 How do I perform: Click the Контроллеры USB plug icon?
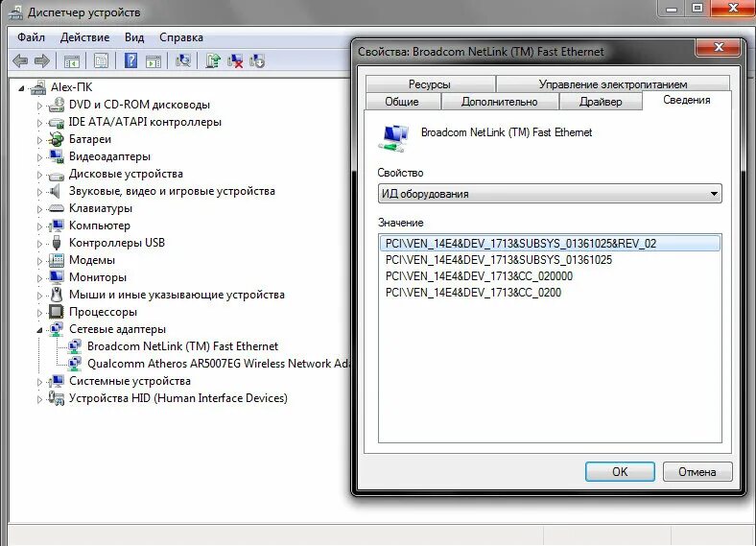(57, 243)
